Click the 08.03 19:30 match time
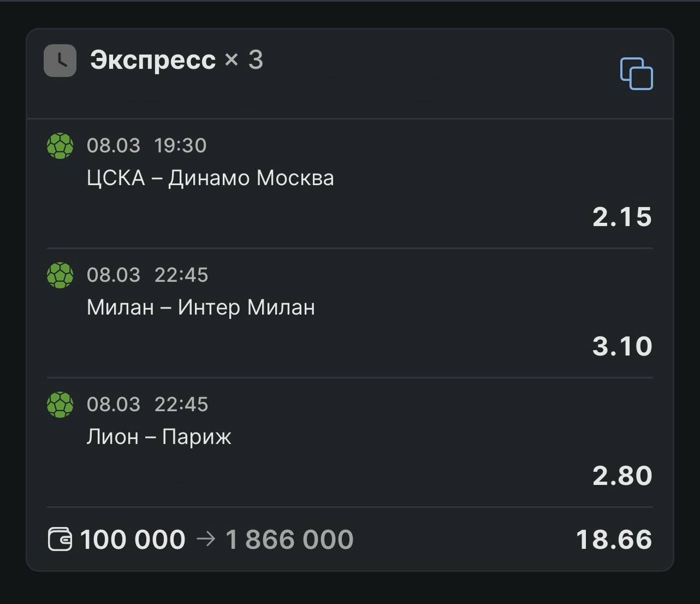 point(147,146)
